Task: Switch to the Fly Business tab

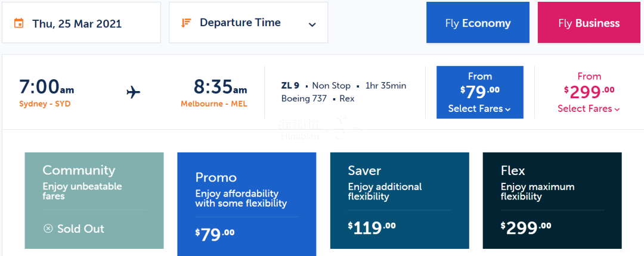Action: [589, 23]
